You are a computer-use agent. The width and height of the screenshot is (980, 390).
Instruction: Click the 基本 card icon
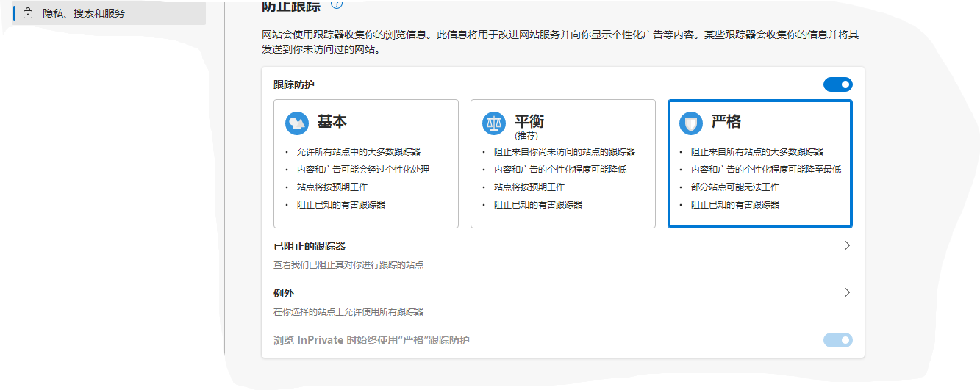pos(297,123)
